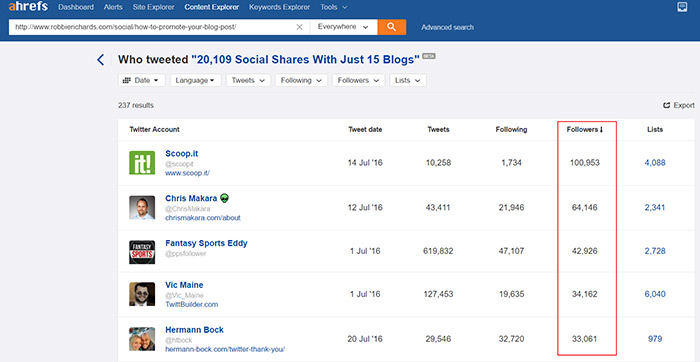
Task: Clear the search field with X icon
Action: (300, 27)
